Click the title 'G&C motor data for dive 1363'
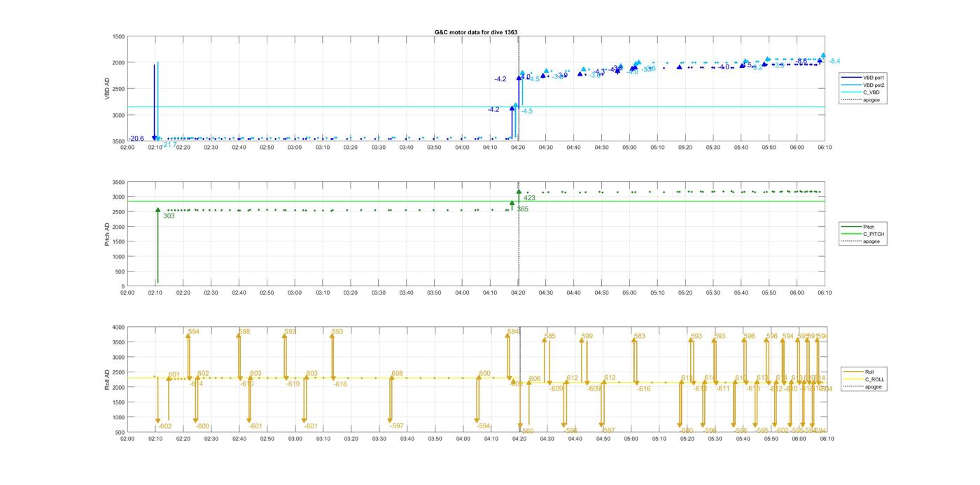Image resolution: width=980 pixels, height=485 pixels. [x=476, y=32]
